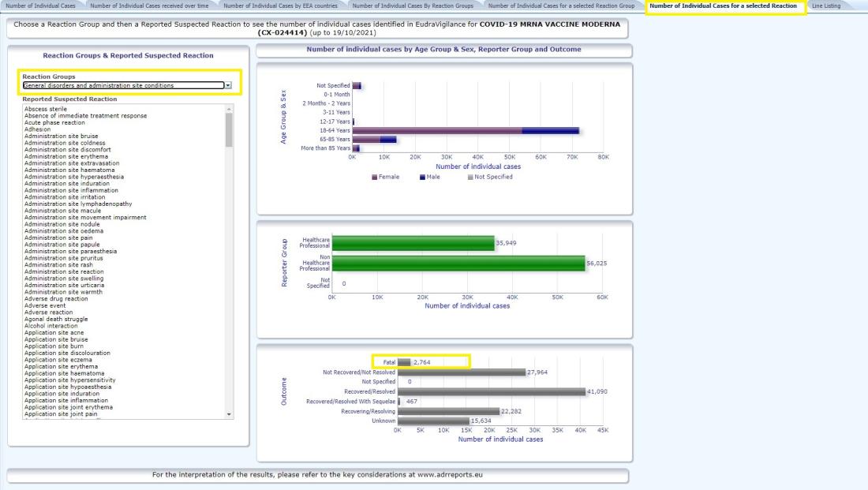Screen dimensions: 868x490
Task: Open the Cases for a selected Reaction Group tab
Action: (x=561, y=6)
